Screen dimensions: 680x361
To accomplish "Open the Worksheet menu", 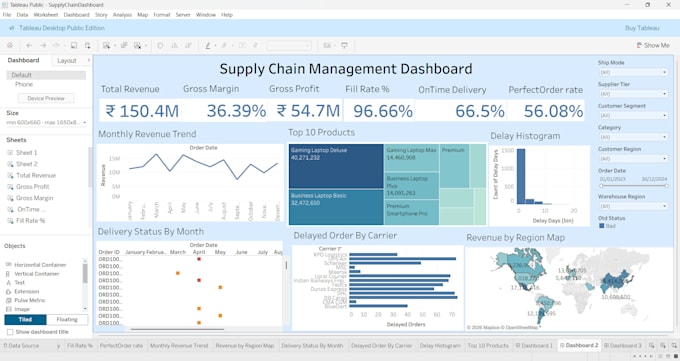I will pyautogui.click(x=46, y=15).
